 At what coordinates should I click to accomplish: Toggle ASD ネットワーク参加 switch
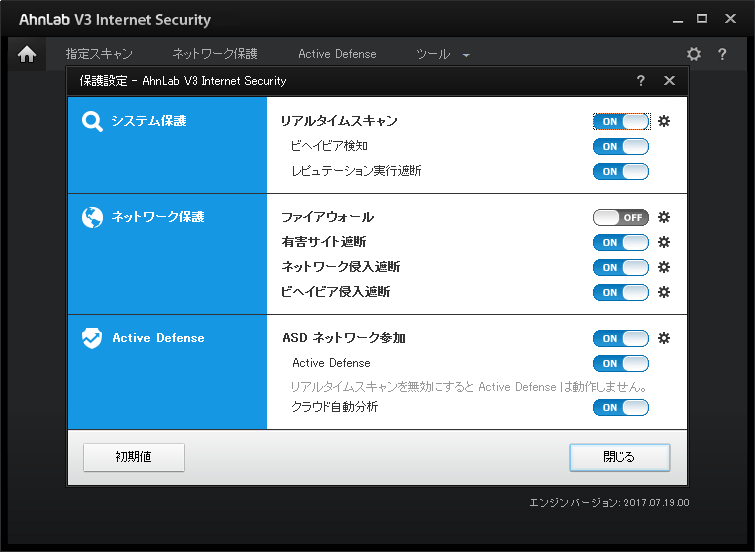point(621,338)
